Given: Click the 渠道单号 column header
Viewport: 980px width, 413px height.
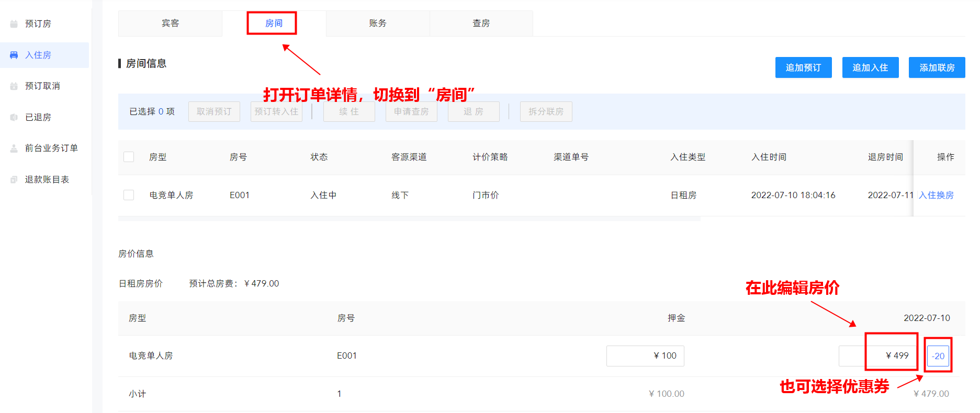Looking at the screenshot, I should (x=571, y=157).
